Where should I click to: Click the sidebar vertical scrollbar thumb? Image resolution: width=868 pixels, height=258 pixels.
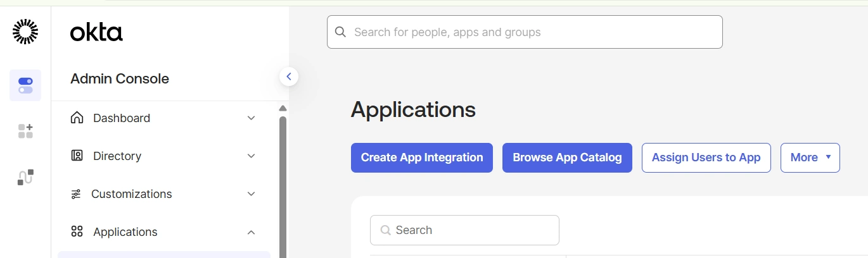coord(283,187)
